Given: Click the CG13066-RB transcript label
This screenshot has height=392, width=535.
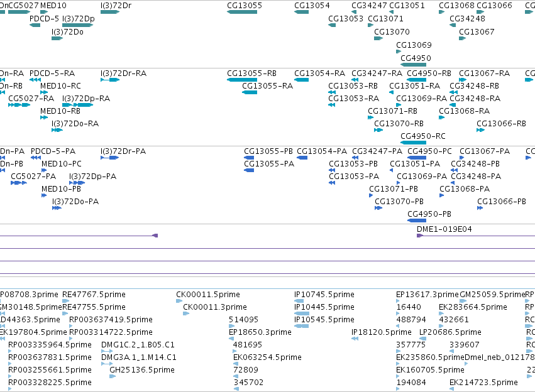Looking at the screenshot, I should pos(501,124).
